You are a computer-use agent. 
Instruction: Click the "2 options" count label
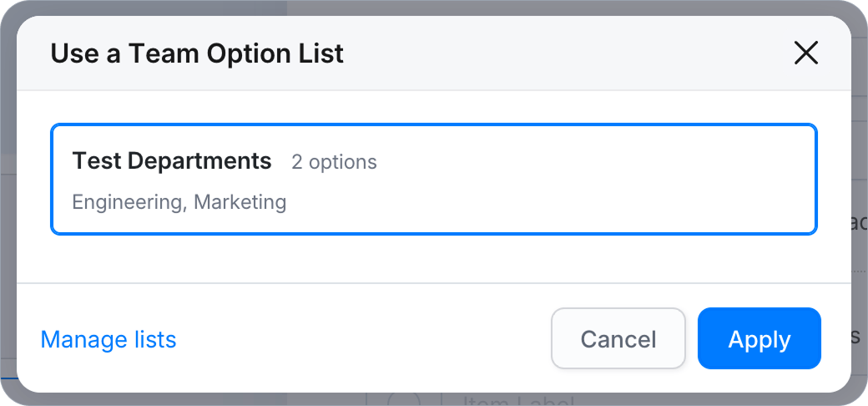pyautogui.click(x=334, y=162)
